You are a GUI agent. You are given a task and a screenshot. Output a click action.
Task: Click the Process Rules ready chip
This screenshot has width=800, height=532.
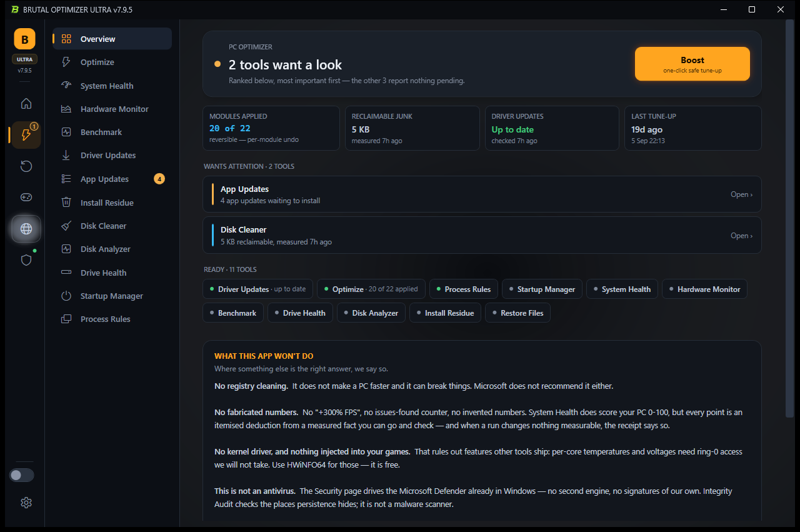[x=464, y=289]
